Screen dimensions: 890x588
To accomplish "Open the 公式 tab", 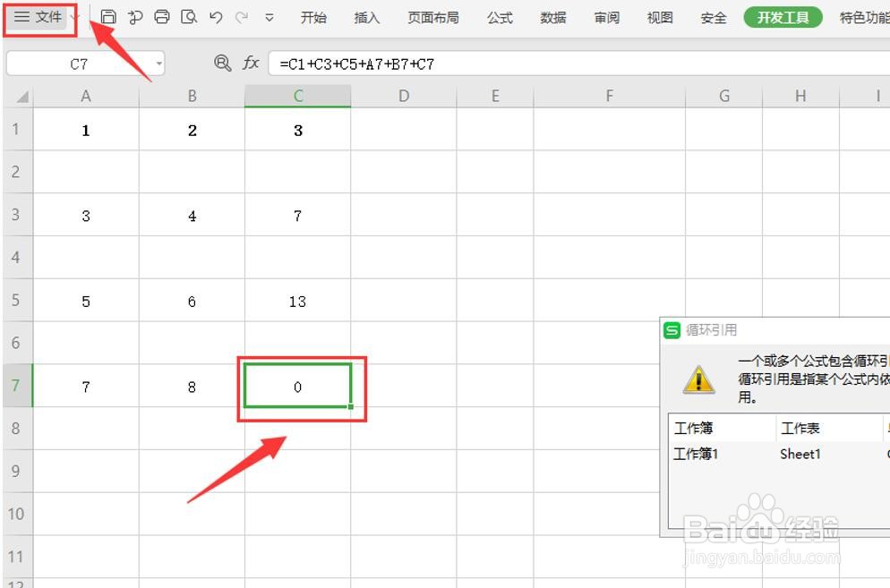I will 500,18.
